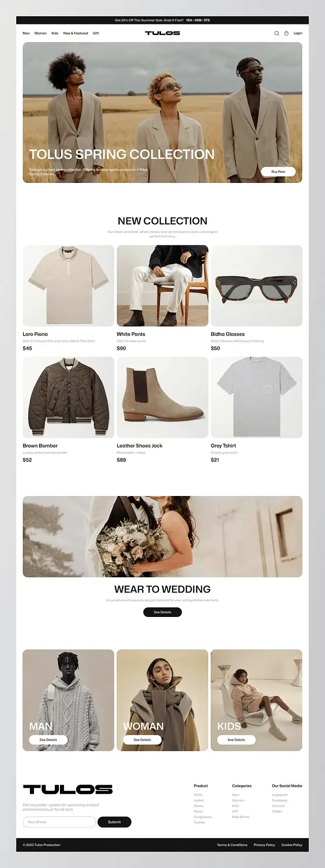Viewport: 325px width, 868px height.
Task: Click See Details on the Kids card
Action: click(236, 739)
